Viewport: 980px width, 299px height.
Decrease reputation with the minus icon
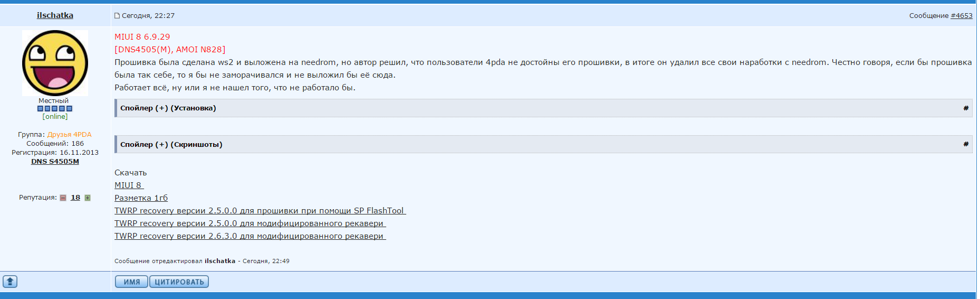pos(63,198)
